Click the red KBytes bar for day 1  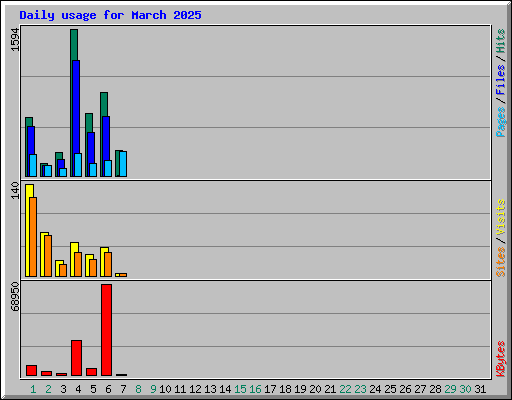pyautogui.click(x=31, y=371)
